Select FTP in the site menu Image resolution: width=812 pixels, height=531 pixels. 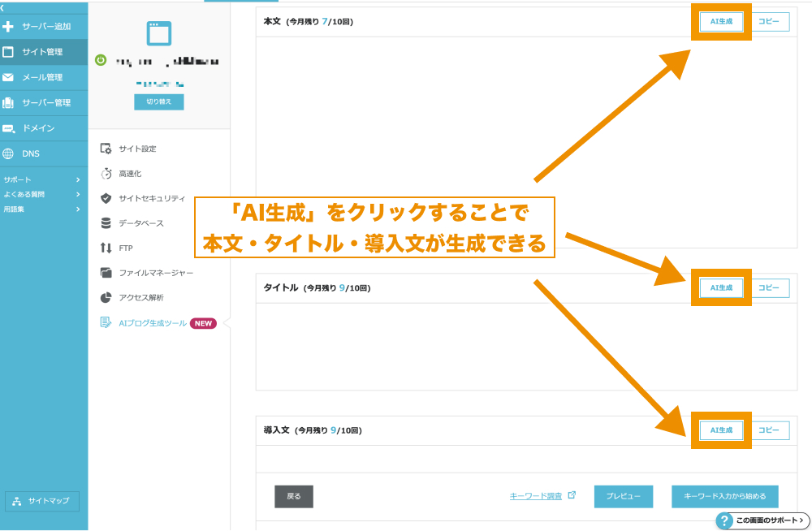[x=126, y=248]
